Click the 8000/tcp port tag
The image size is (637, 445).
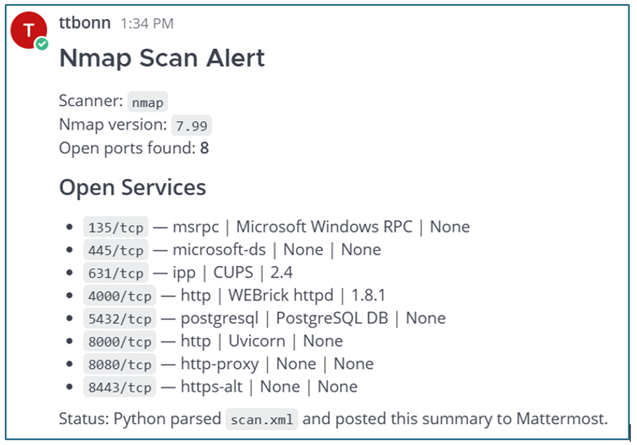click(x=119, y=341)
